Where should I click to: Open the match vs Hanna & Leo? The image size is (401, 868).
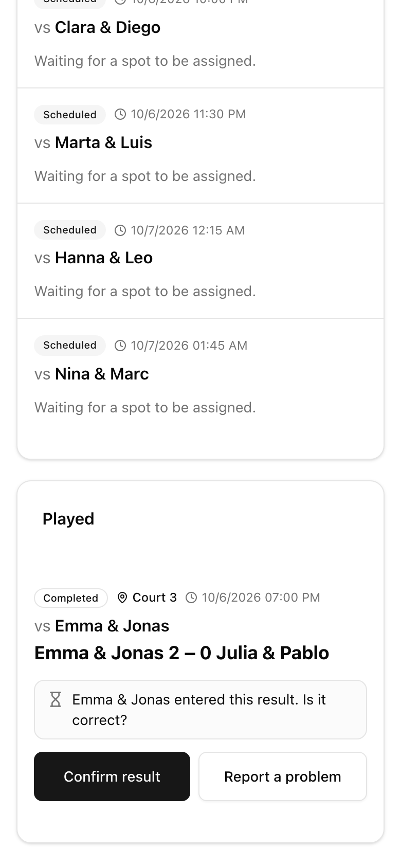coord(200,261)
